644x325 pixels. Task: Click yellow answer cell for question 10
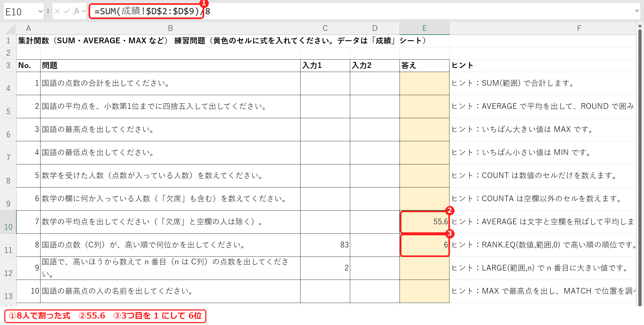pos(425,291)
